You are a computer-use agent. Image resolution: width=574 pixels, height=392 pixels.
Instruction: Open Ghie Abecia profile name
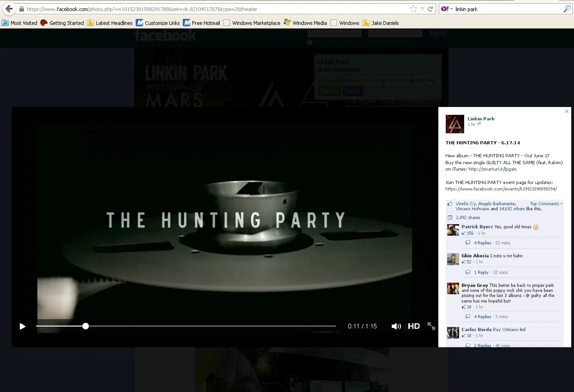pos(475,255)
